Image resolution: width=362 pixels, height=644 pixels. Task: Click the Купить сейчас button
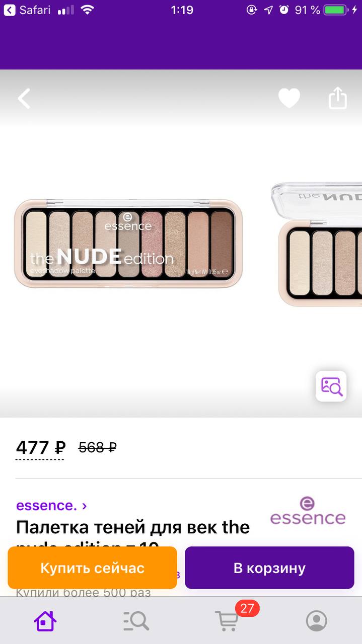[93, 568]
